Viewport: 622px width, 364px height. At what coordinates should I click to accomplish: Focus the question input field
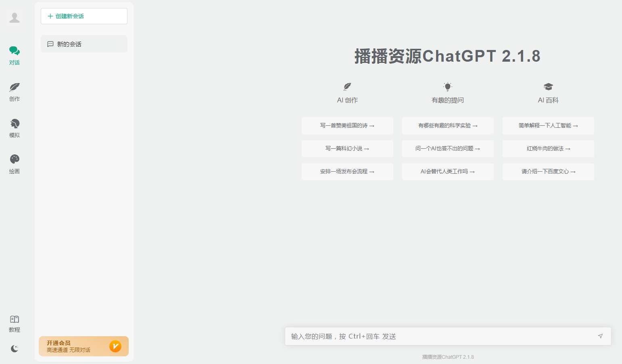tap(448, 336)
